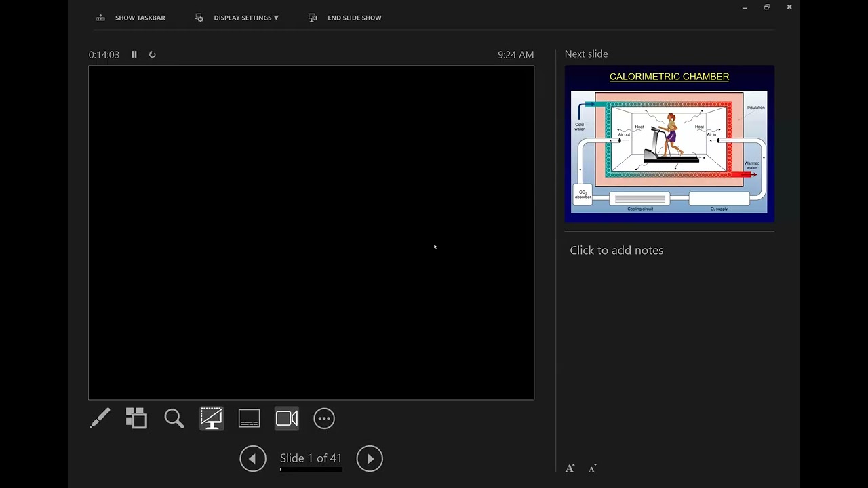Restart the presentation timer

pos(152,54)
